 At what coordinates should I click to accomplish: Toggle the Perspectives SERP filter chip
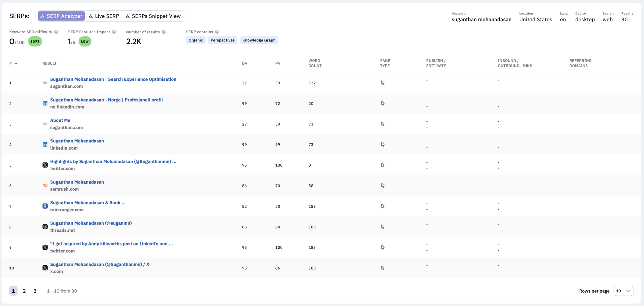tap(222, 40)
